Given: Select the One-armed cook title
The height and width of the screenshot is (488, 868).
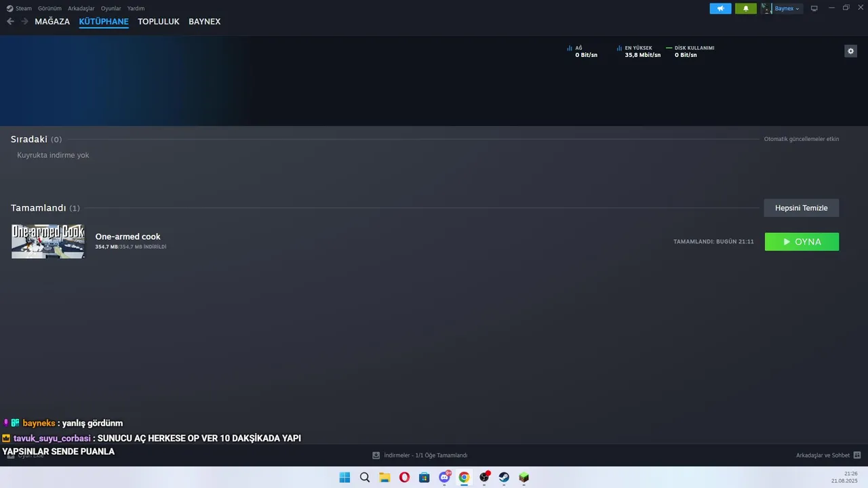Looking at the screenshot, I should pos(127,237).
